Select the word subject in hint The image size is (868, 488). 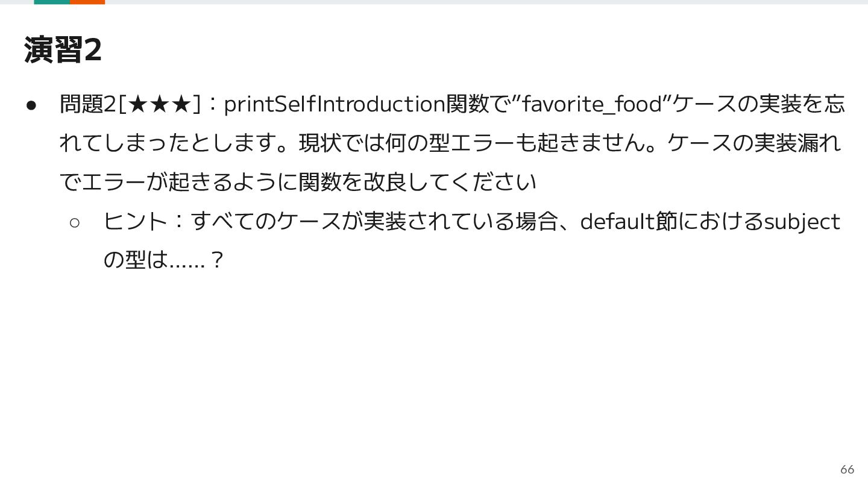pyautogui.click(x=802, y=222)
